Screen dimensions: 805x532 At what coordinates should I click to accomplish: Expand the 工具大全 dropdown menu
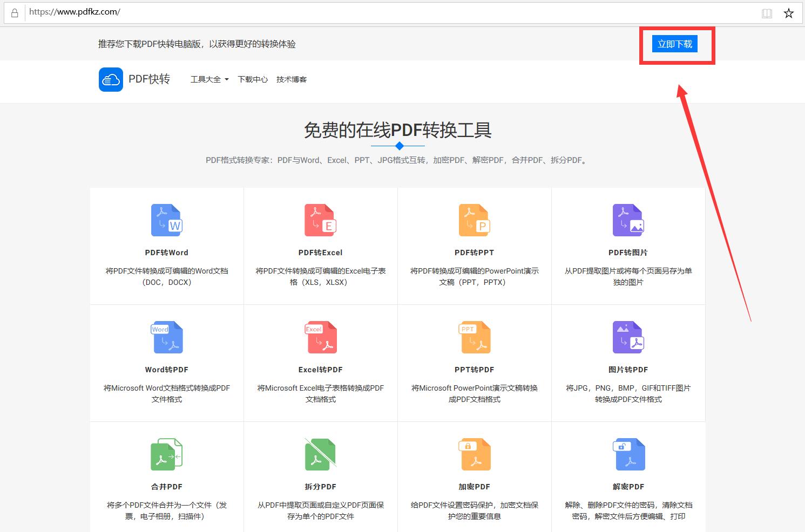209,79
